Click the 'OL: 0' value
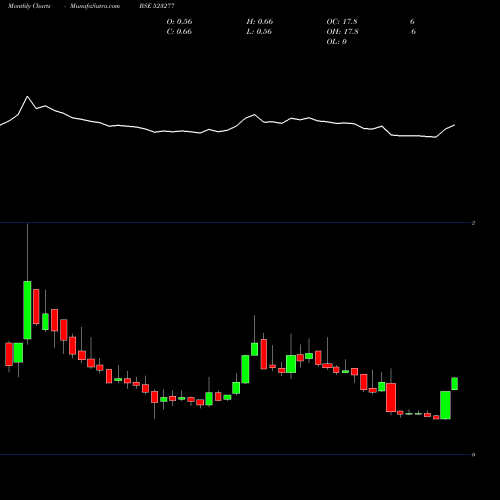Image resolution: width=500 pixels, height=500 pixels. point(336,41)
